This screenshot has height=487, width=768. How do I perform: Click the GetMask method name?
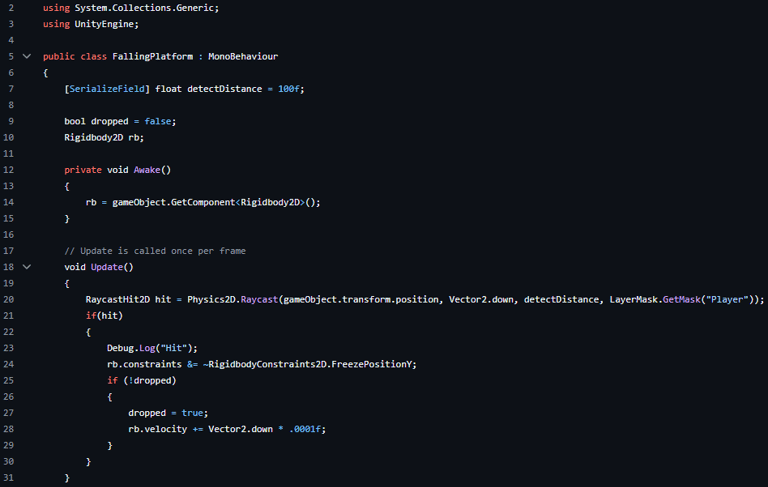pyautogui.click(x=681, y=299)
